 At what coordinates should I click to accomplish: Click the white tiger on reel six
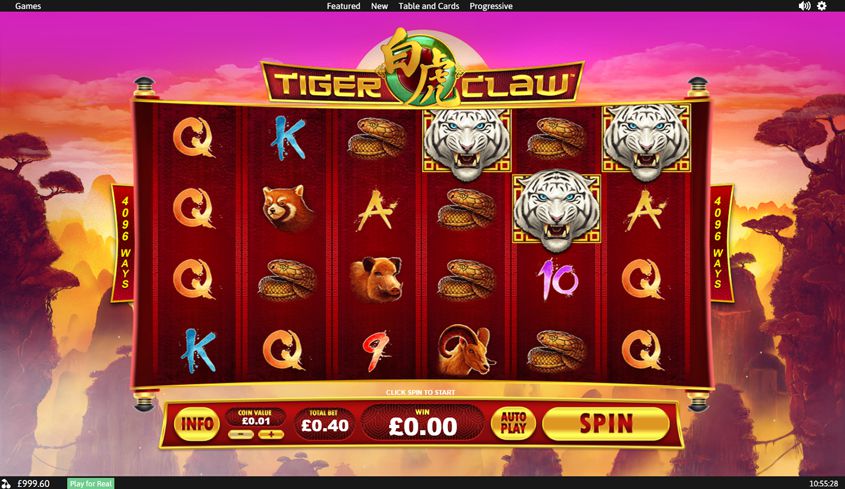point(646,142)
